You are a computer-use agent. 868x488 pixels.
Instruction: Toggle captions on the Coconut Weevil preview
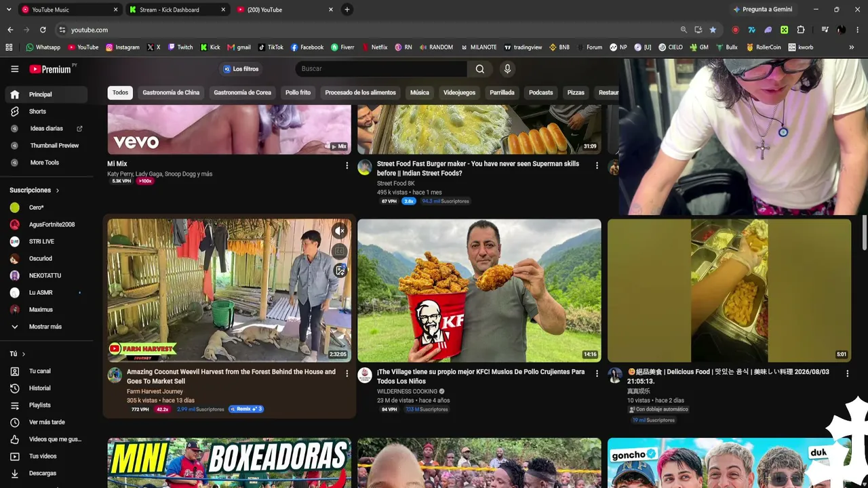340,251
